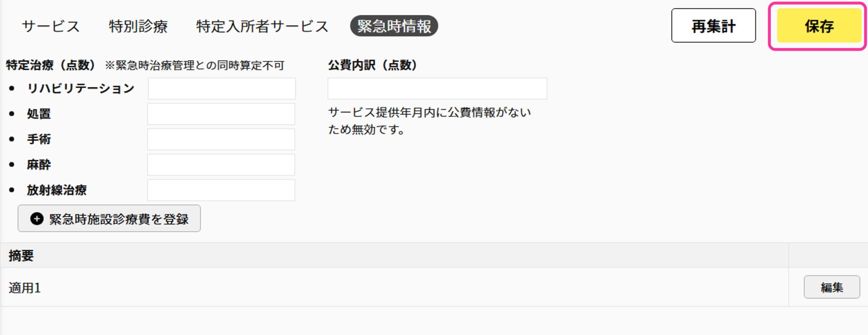This screenshot has width=868, height=335.
Task: Open the 特別診療 tab
Action: 138,26
